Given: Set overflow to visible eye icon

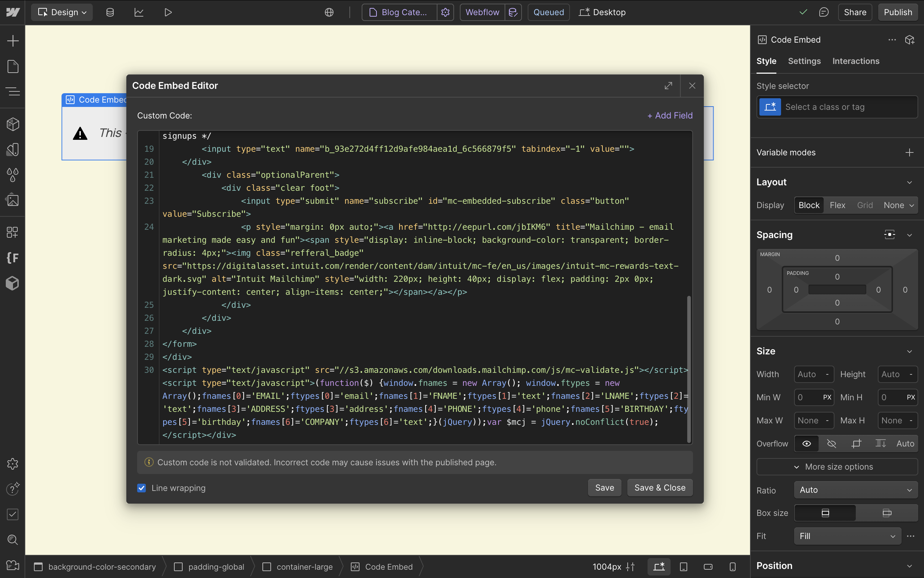Looking at the screenshot, I should (806, 444).
